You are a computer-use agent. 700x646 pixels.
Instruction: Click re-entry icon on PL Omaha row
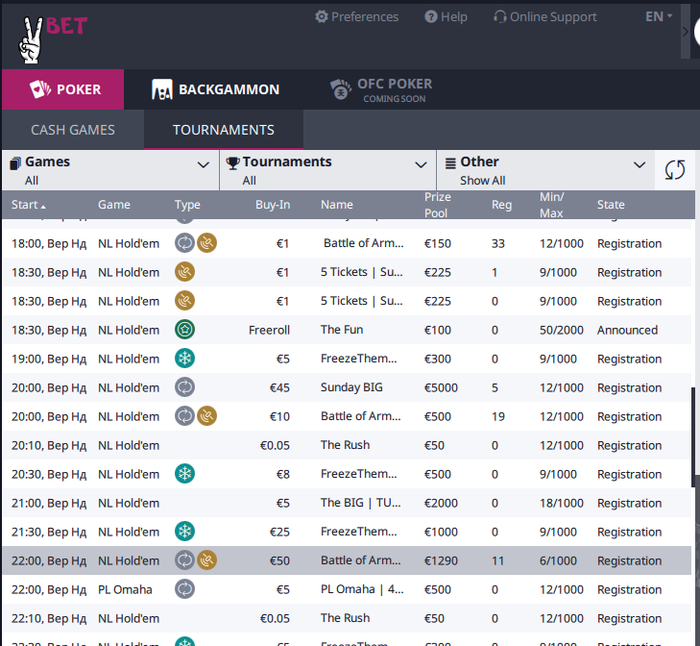[x=184, y=589]
